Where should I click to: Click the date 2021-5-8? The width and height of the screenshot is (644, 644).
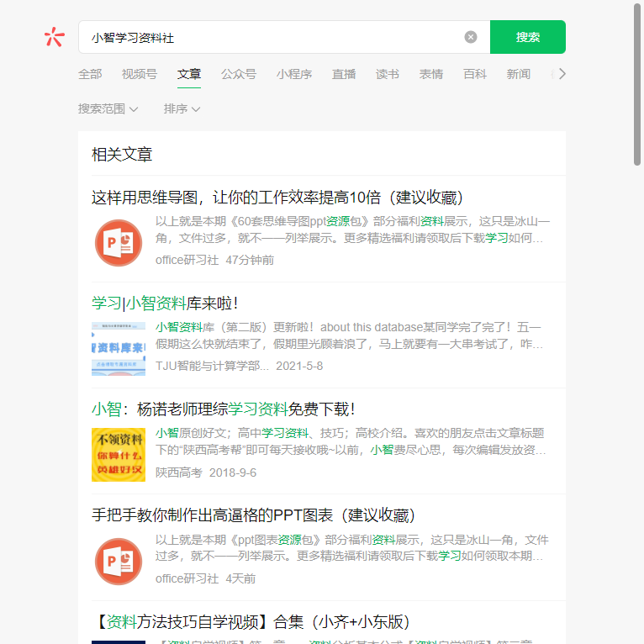299,366
